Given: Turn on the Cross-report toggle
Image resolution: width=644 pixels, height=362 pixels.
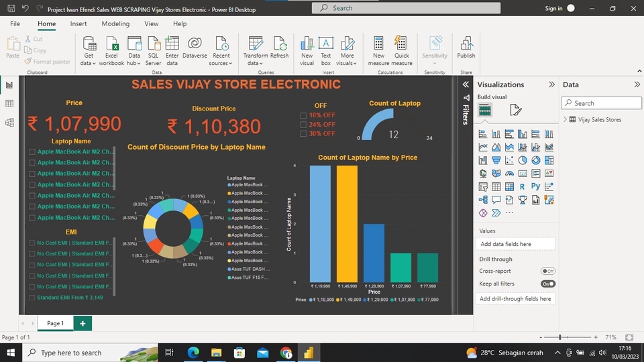Looking at the screenshot, I should point(548,271).
